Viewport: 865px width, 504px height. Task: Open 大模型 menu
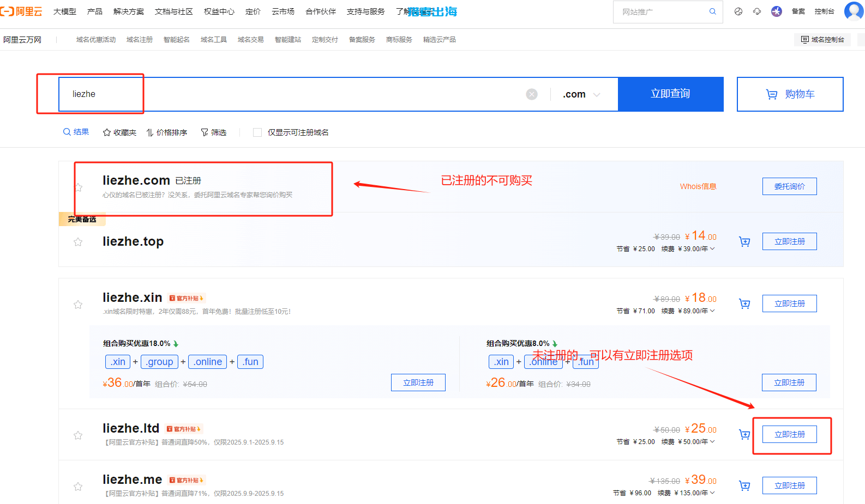(65, 11)
